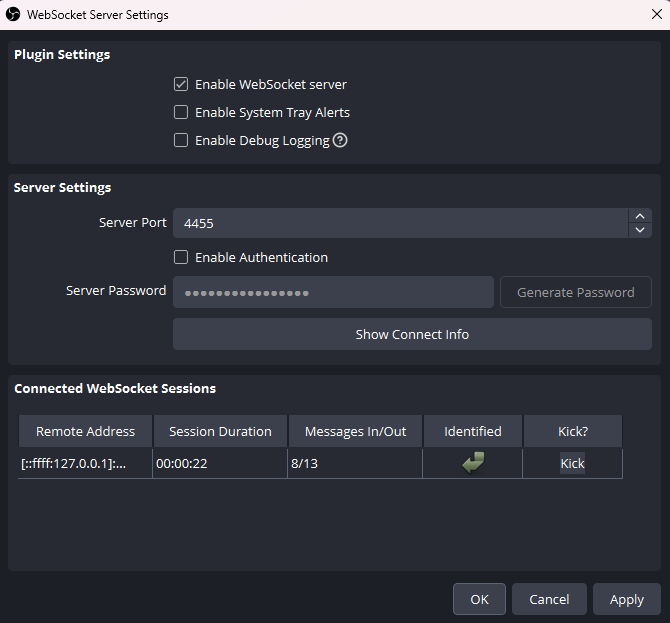Click the OBS logo in title bar
Viewport: 670px width, 623px height.
[13, 15]
